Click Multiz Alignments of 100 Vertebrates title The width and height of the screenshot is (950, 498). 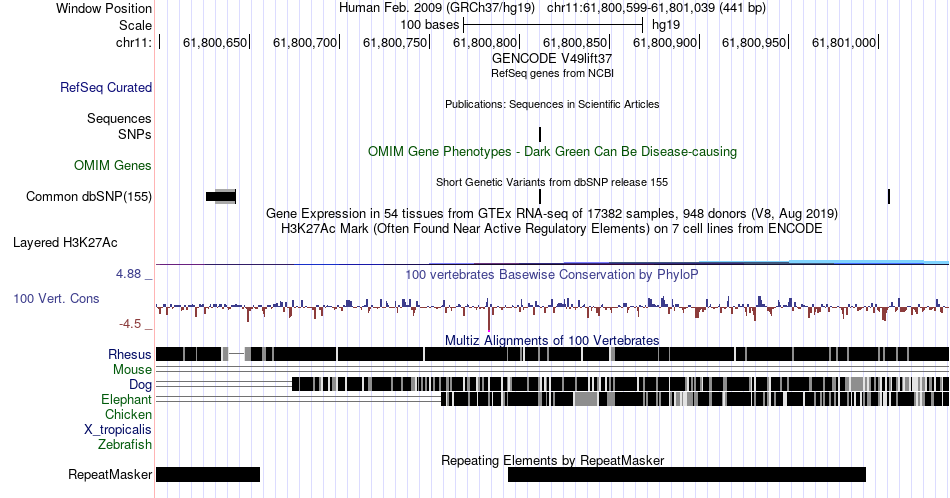(x=552, y=340)
